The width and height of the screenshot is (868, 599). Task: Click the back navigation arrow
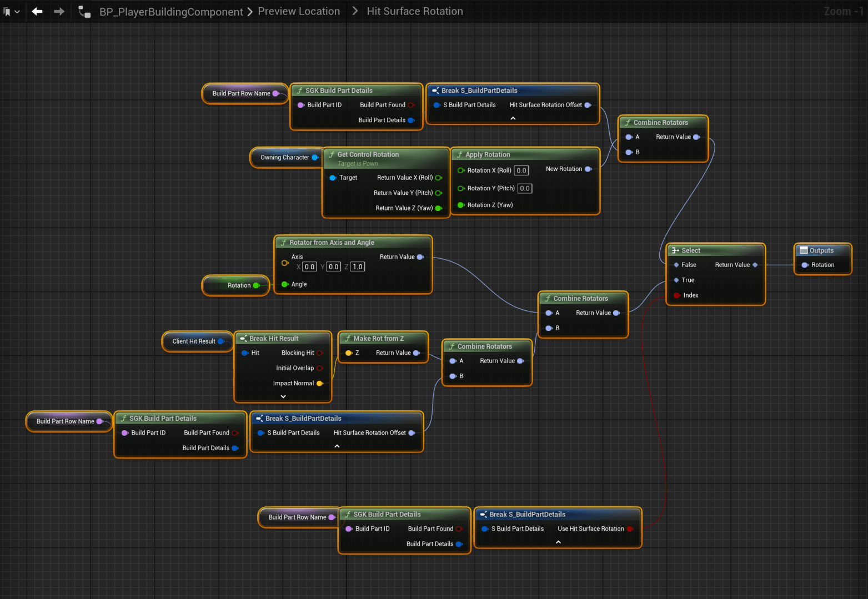pyautogui.click(x=37, y=12)
